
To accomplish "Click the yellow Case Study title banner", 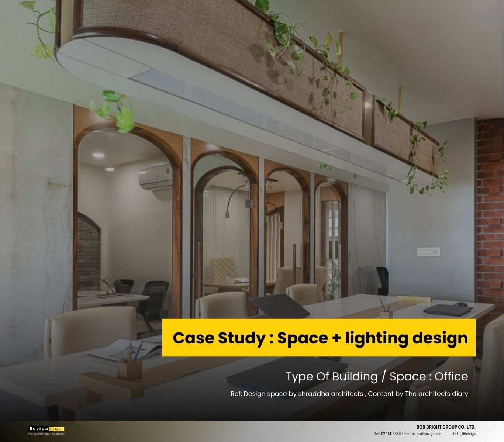I will (319, 338).
